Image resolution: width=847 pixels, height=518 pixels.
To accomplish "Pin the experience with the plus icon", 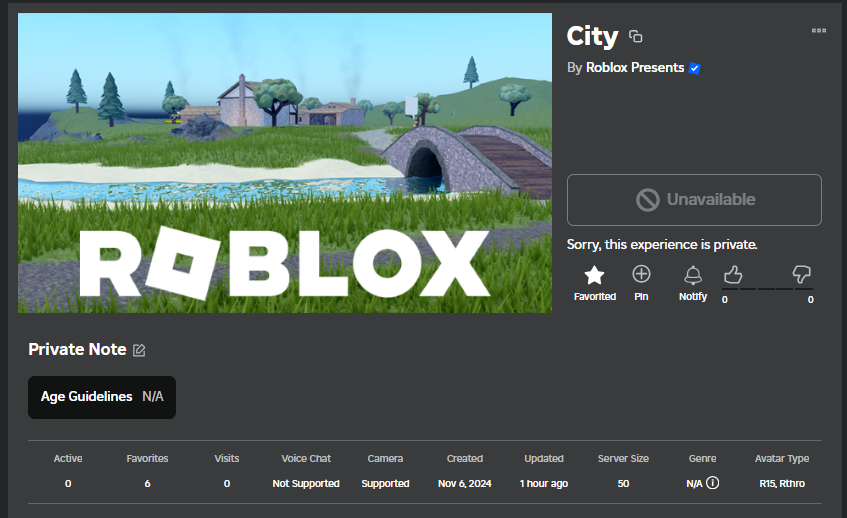I will click(641, 274).
